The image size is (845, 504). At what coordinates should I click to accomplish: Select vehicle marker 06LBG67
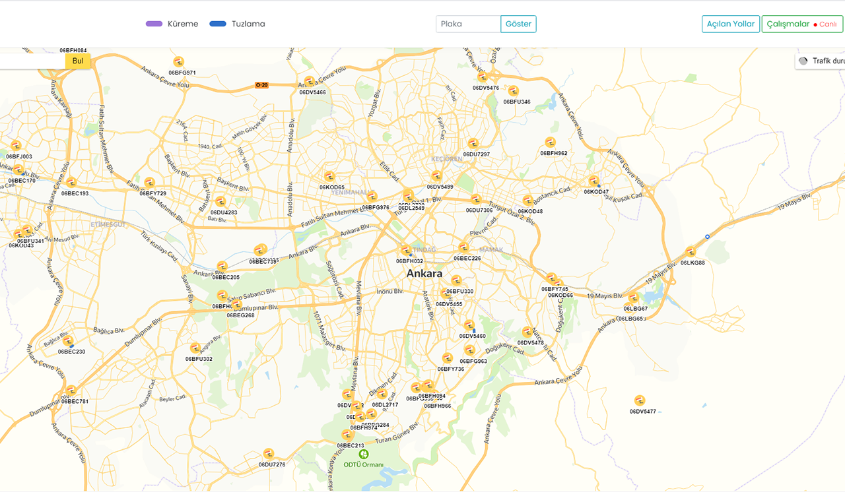(x=633, y=298)
